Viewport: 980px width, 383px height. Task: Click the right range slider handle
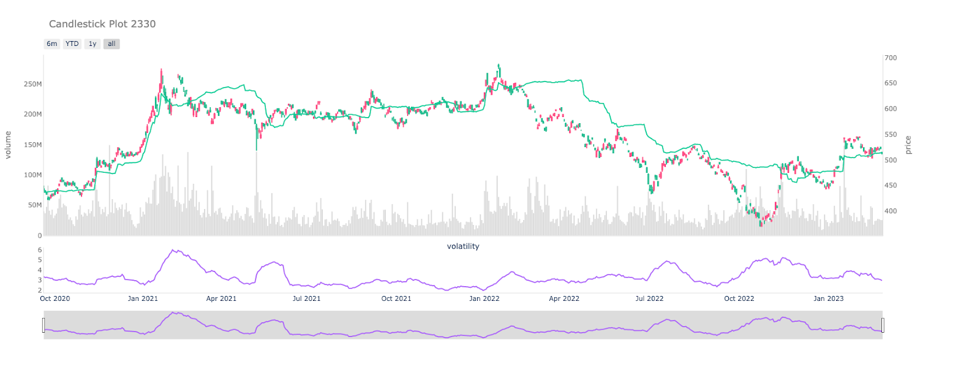pos(883,325)
